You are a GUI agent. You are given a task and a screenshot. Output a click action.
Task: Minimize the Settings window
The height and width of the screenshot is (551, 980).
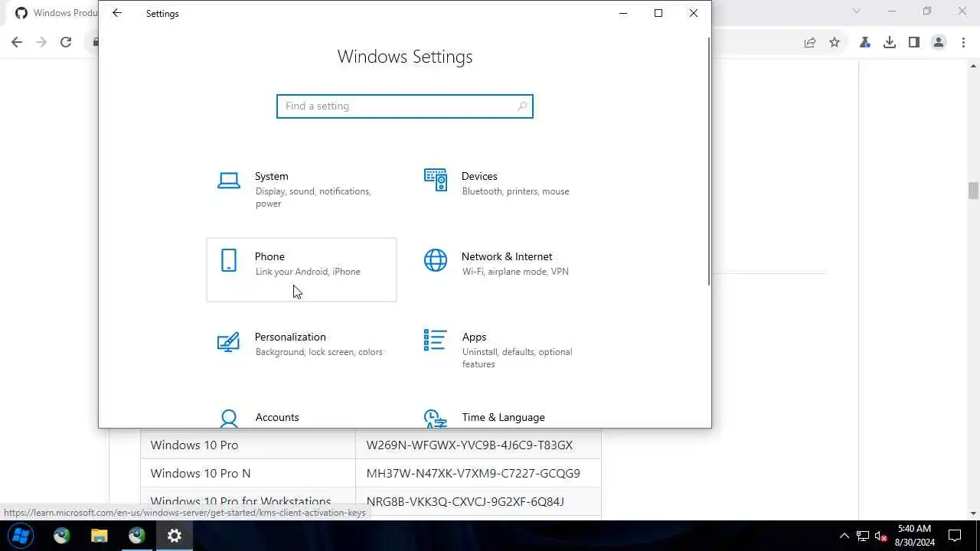tap(623, 13)
